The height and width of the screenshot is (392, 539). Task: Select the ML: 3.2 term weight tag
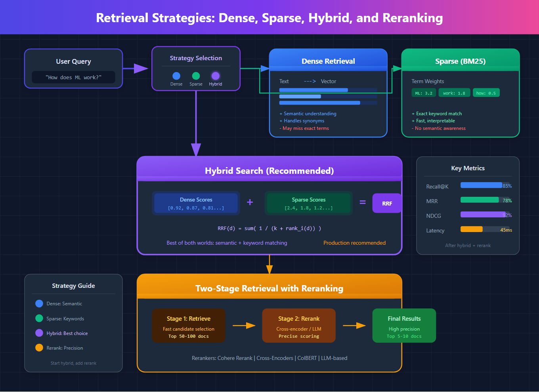coord(424,93)
